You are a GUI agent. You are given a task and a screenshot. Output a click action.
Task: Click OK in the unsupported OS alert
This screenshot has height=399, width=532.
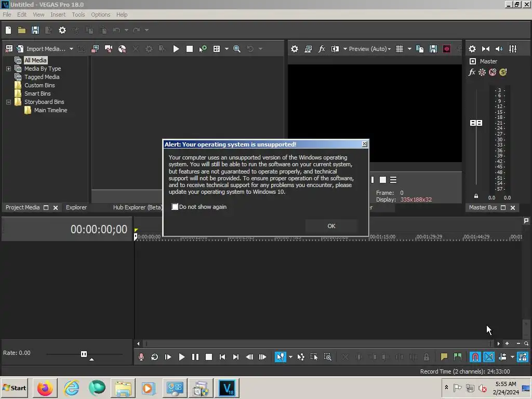pyautogui.click(x=331, y=226)
